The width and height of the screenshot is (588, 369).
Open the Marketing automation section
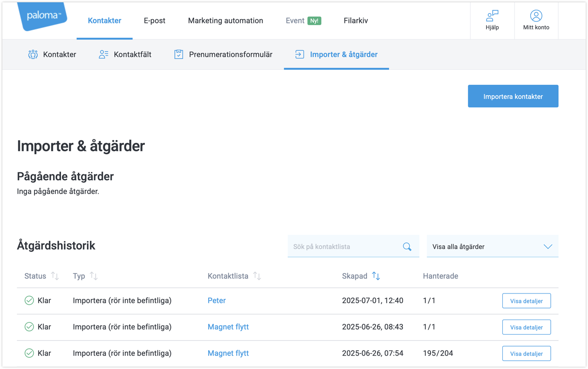tap(225, 20)
